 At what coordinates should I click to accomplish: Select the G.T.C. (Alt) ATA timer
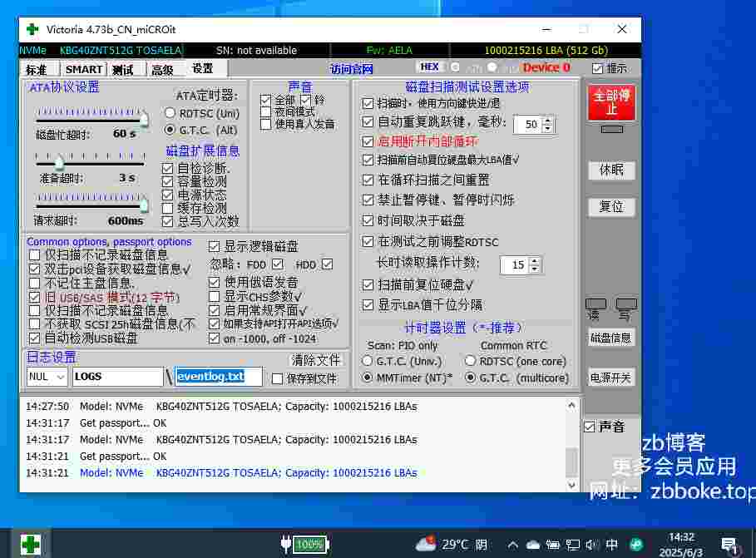(x=169, y=130)
